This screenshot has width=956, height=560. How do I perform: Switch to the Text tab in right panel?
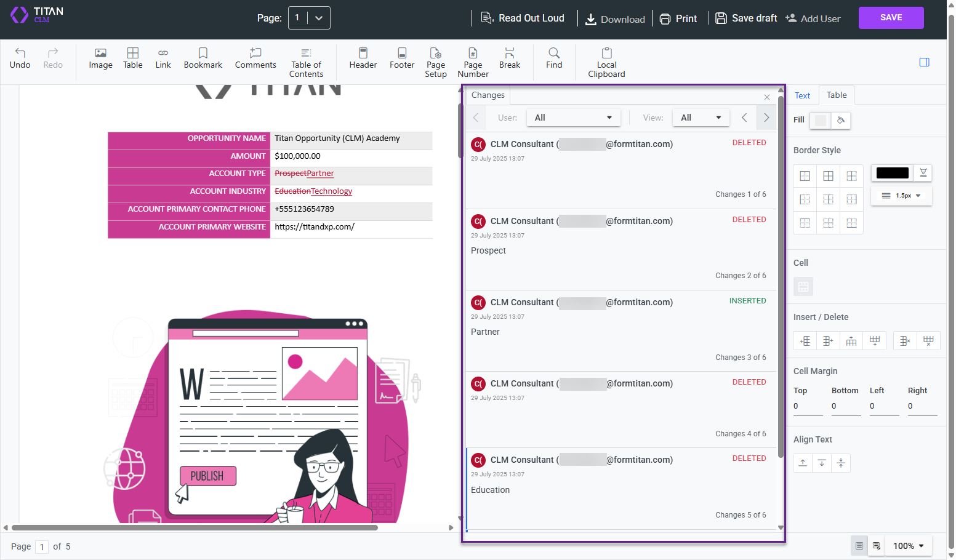click(803, 95)
